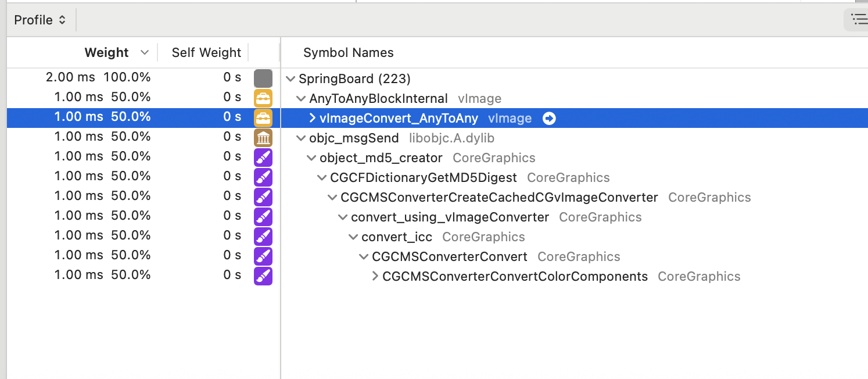The width and height of the screenshot is (868, 379).
Task: Click the purple brush icon for CGCMSConverterConvertColorComponents
Action: (263, 276)
